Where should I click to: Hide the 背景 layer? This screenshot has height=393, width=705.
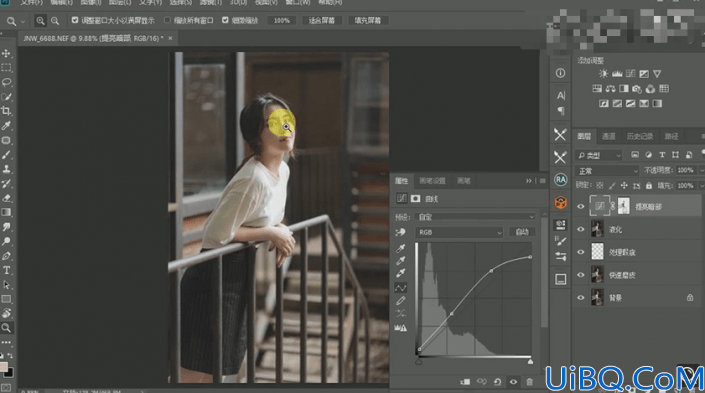(x=580, y=298)
